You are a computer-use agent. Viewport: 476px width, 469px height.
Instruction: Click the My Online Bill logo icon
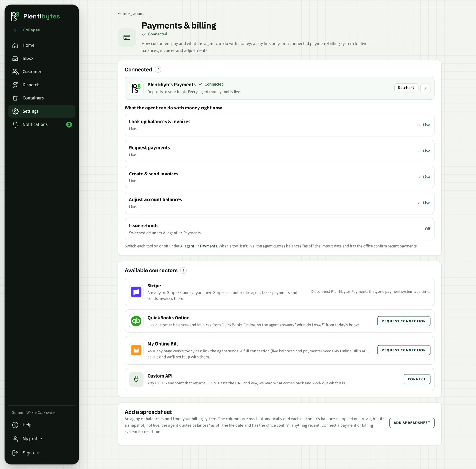(136, 350)
